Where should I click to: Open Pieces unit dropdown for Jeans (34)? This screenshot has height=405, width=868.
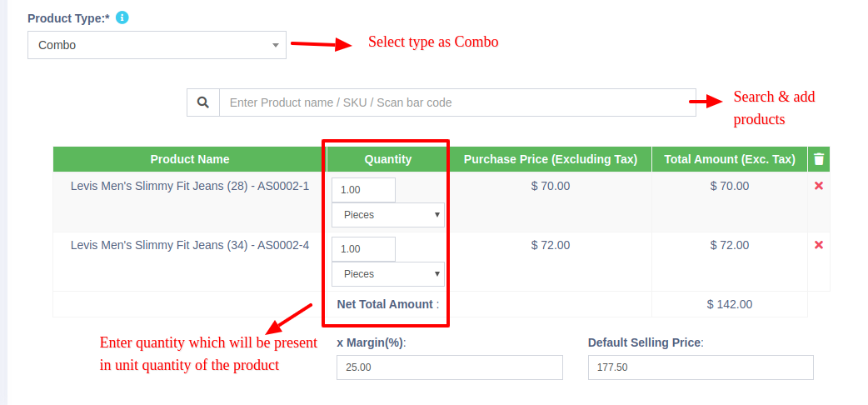[x=388, y=274]
